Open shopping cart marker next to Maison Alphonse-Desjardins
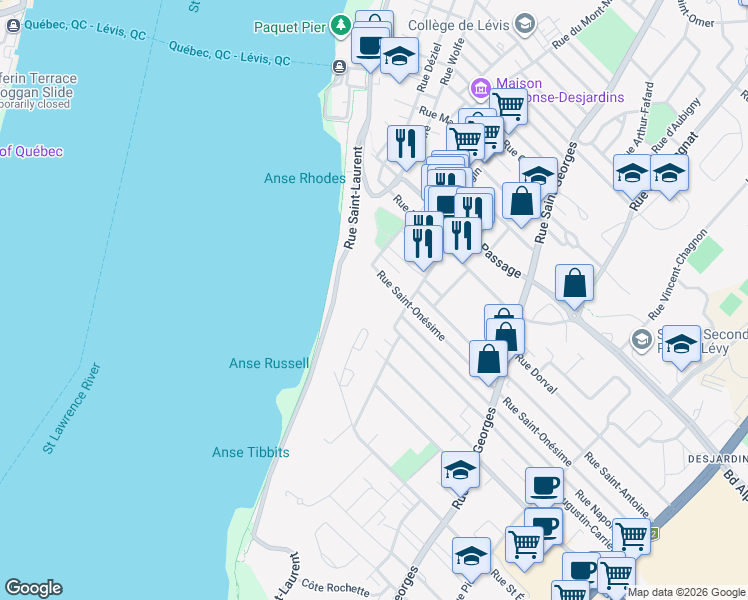Viewport: 748px width, 600px height. [509, 106]
